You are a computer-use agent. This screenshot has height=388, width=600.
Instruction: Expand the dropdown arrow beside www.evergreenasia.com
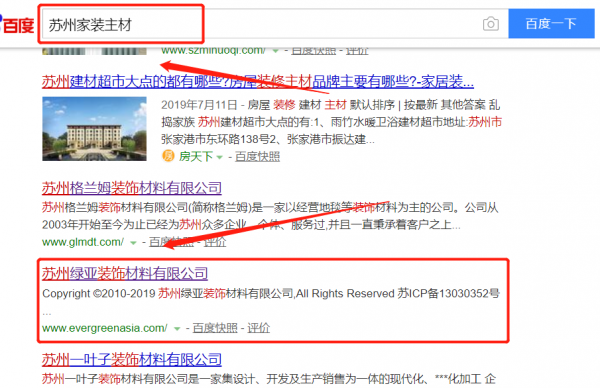tap(177, 329)
